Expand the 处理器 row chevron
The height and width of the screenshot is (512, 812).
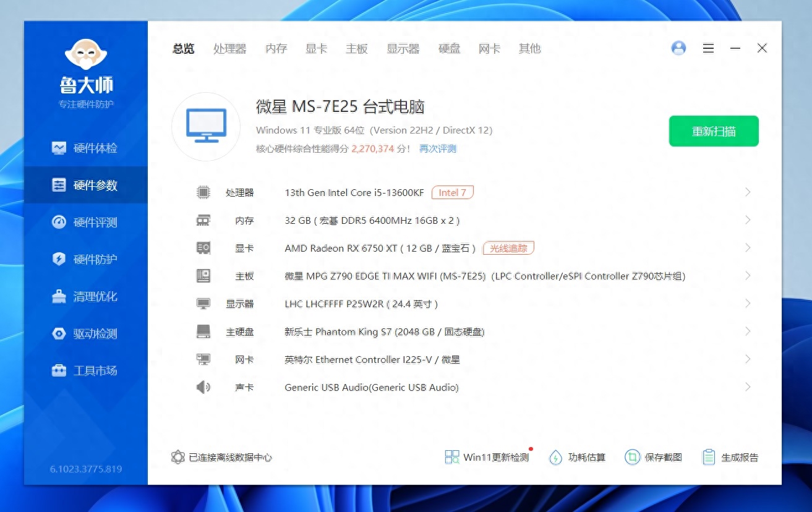748,192
